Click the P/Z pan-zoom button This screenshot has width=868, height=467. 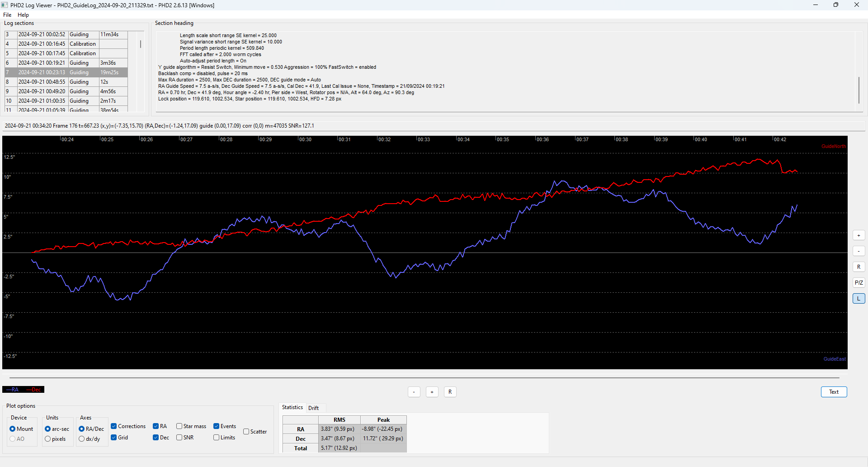point(859,283)
